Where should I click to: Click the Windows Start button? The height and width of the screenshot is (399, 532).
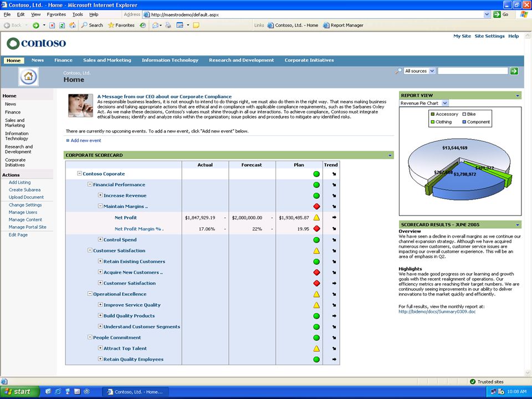20,392
